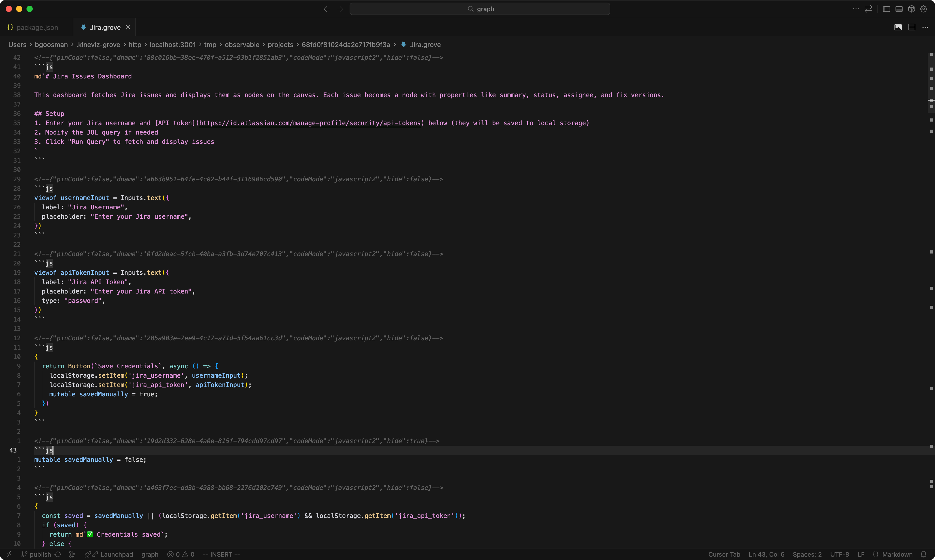Click the navigate forward arrow in title bar
This screenshot has width=935, height=560.
pos(340,9)
